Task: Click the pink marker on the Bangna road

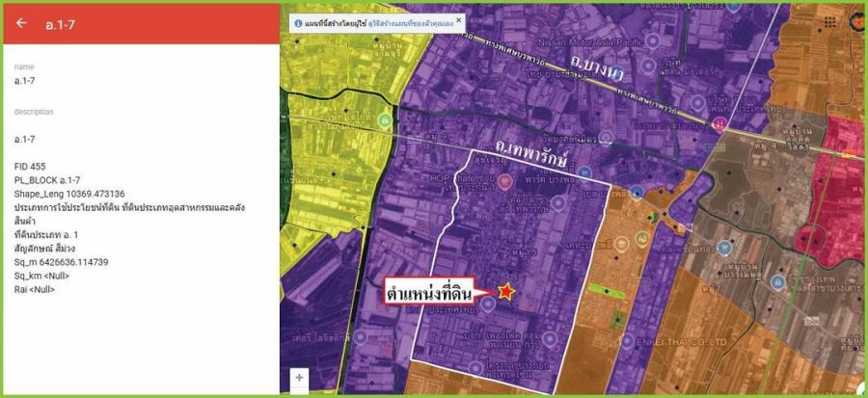Action: [x=719, y=124]
